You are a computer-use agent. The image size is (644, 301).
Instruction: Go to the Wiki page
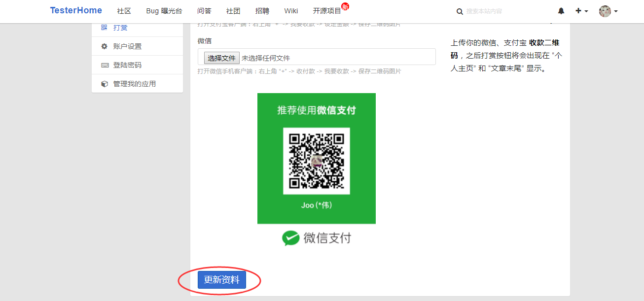tap(291, 11)
